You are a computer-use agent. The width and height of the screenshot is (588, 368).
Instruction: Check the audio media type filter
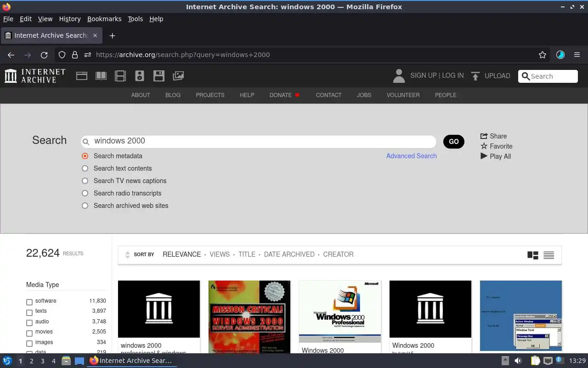pos(29,323)
